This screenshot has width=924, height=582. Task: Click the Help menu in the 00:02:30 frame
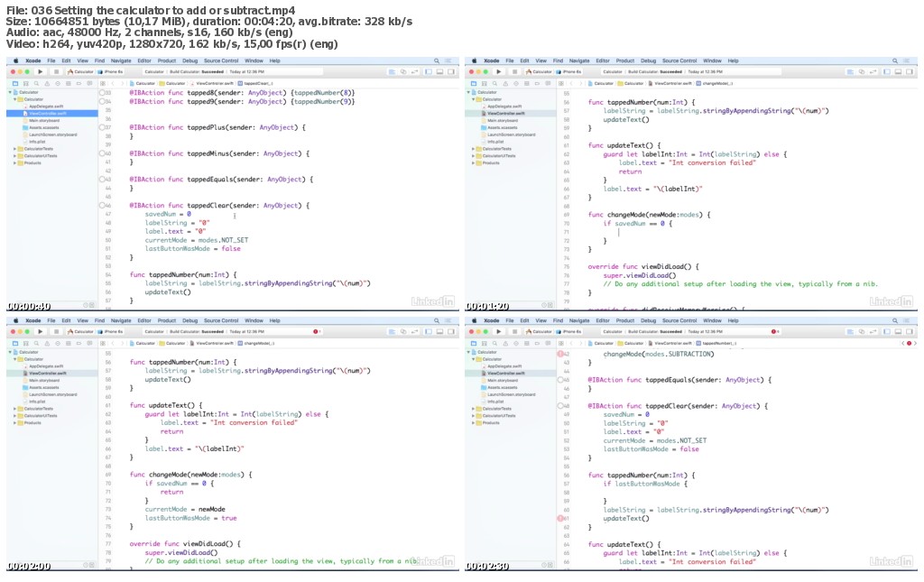point(733,320)
